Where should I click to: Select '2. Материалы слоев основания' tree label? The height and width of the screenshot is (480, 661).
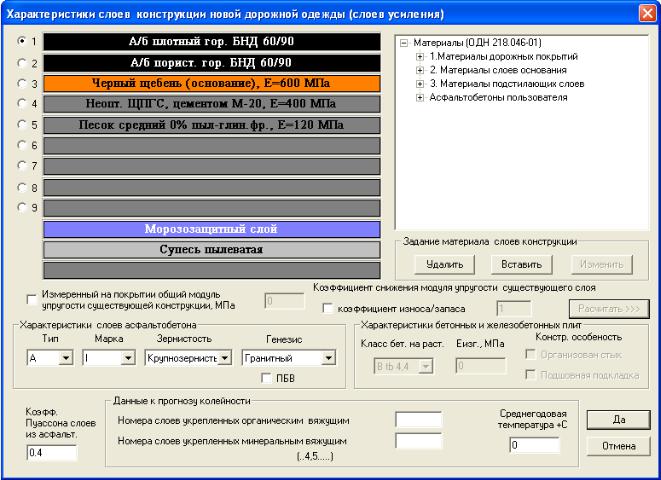[x=498, y=70]
